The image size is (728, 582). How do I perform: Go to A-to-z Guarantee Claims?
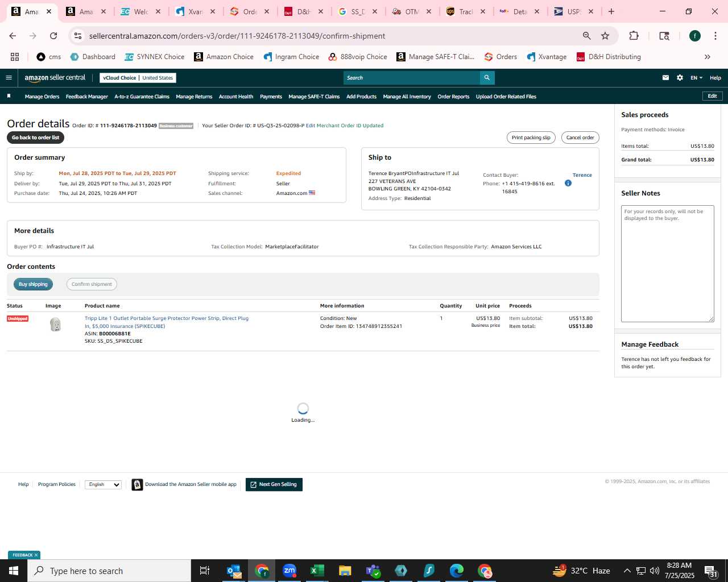tap(142, 97)
